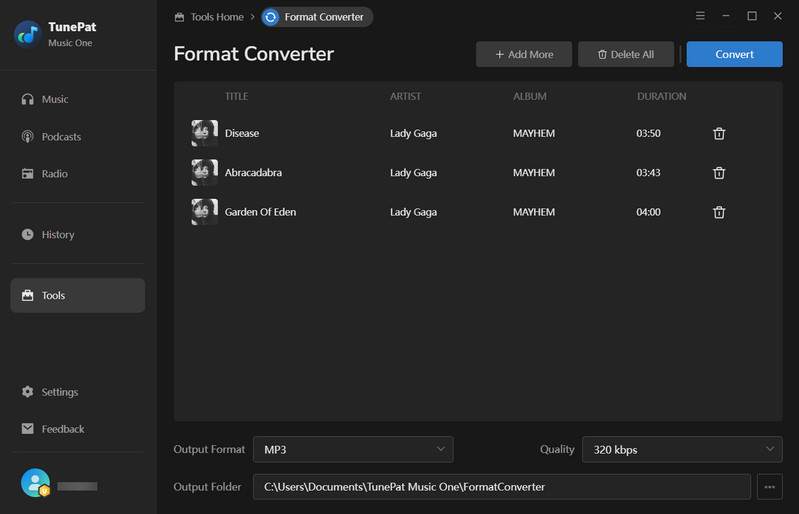Click the Tools Home toolbox breadcrumb icon
This screenshot has height=514, width=799.
(x=179, y=17)
